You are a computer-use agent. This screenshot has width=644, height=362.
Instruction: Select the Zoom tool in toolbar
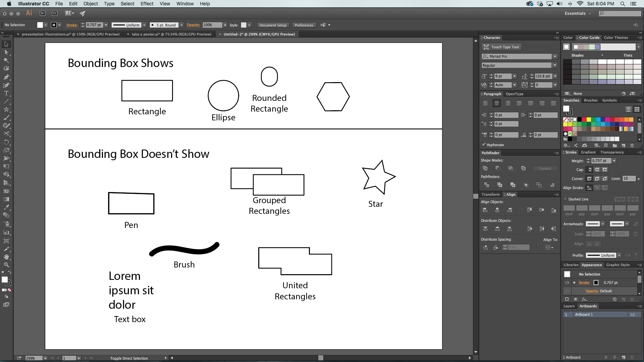pos(6,265)
